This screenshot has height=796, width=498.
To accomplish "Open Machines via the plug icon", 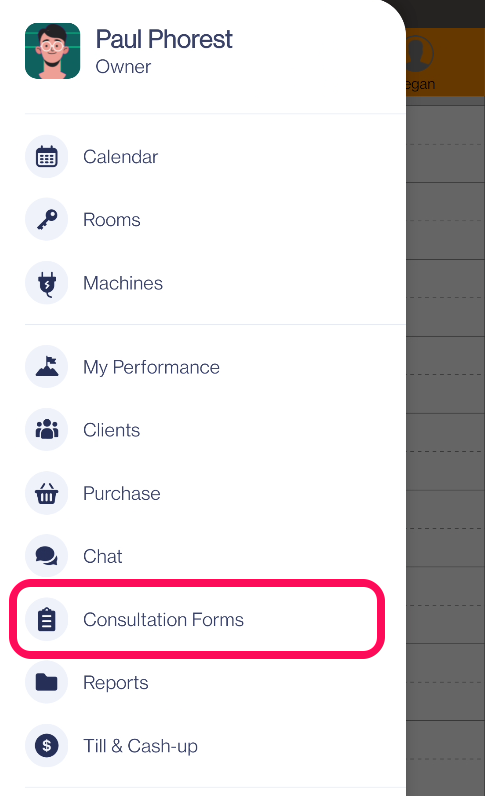I will point(46,283).
